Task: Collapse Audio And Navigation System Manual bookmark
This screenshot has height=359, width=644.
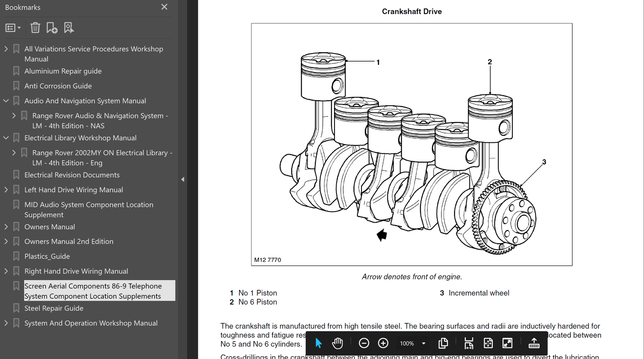Action: (6, 101)
